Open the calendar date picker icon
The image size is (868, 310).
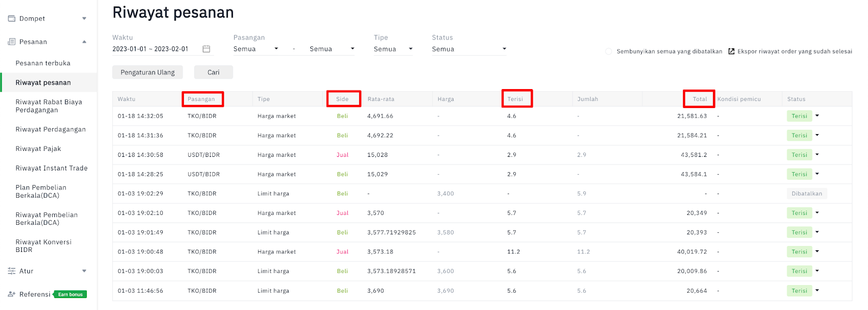point(206,49)
